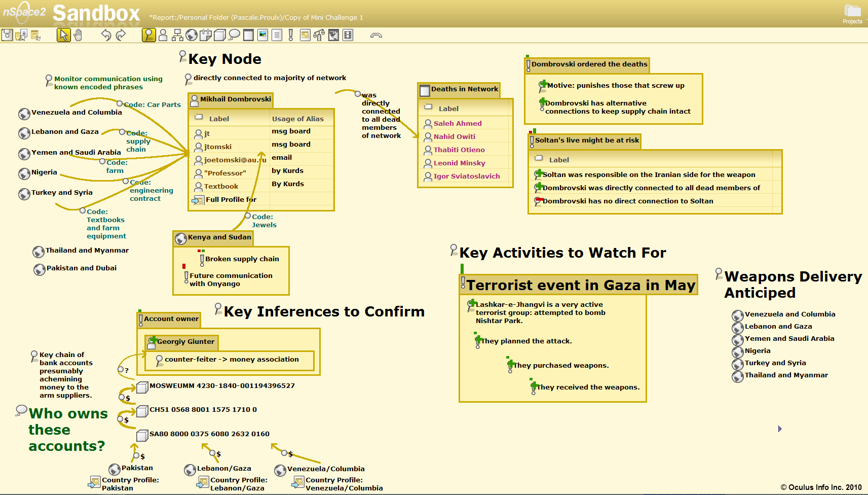Click the Undo arrow in the toolbar
The width and height of the screenshot is (868, 495).
[x=106, y=35]
